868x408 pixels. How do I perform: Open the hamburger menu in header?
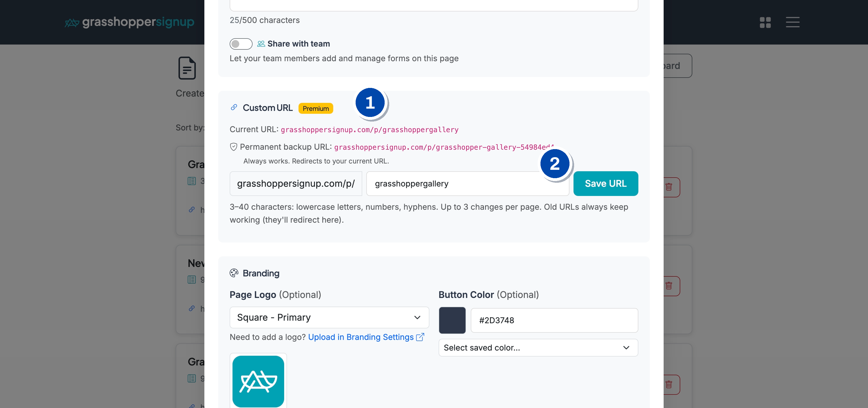[793, 22]
